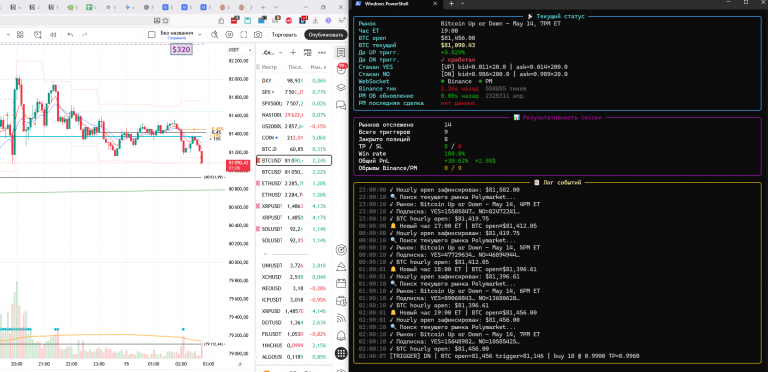Open the watchlist three-dots menu
Image resolution: width=768 pixels, height=372 pixels.
point(322,52)
